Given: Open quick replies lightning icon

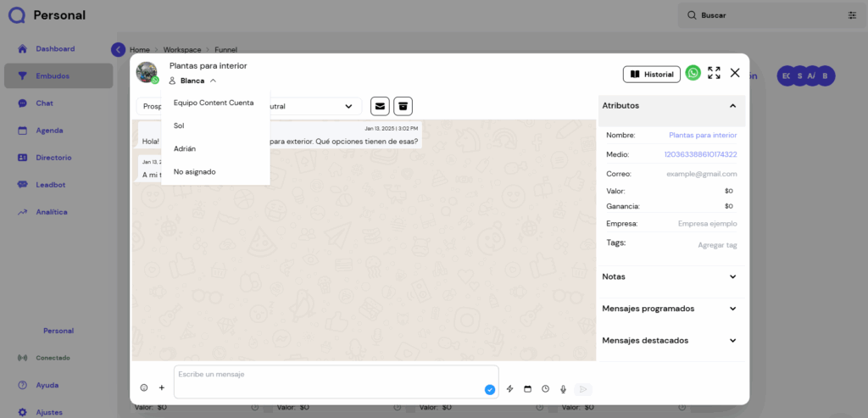Looking at the screenshot, I should [509, 389].
